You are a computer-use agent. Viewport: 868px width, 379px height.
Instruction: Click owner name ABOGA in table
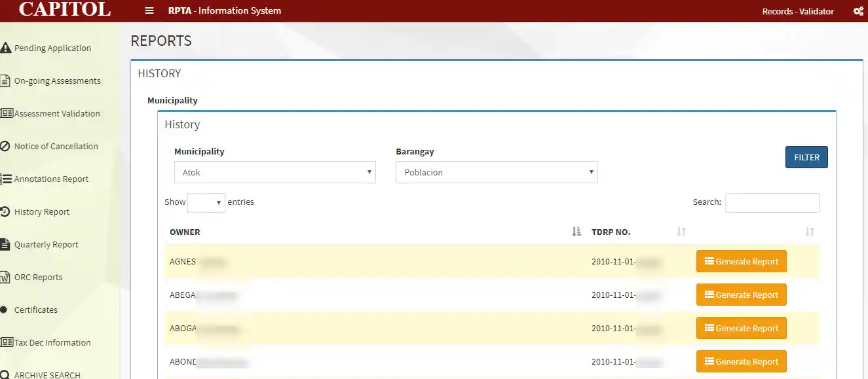(183, 328)
